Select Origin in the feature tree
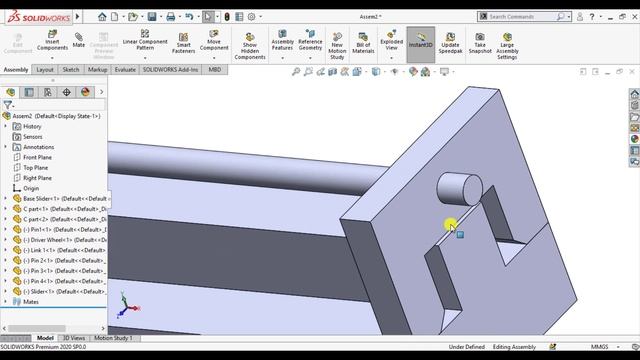The height and width of the screenshot is (360, 640). click(31, 188)
